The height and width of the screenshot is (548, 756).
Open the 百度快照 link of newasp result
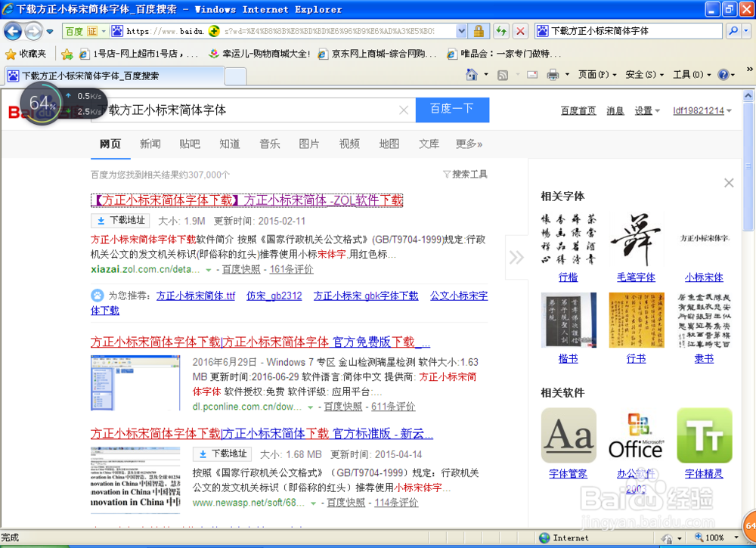345,502
